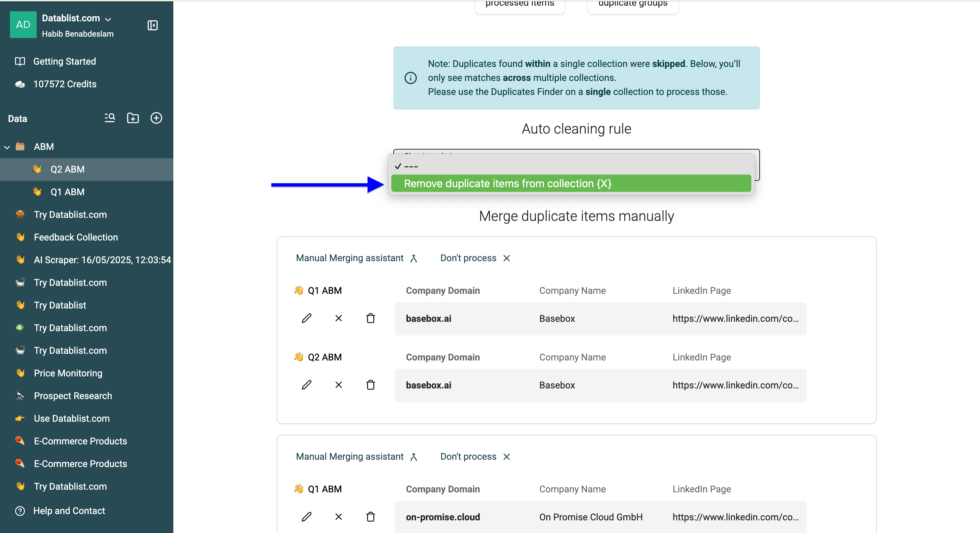Screen dimensions: 980x533
Task: Exclude the Q2 ABM basebox.ai item
Action: 338,385
